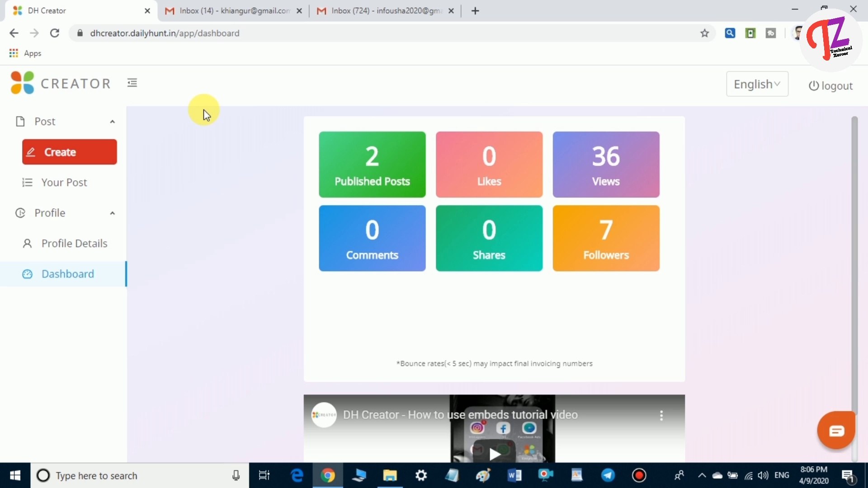Collapse the Profile menu section
This screenshot has width=868, height=488.
pos(112,213)
